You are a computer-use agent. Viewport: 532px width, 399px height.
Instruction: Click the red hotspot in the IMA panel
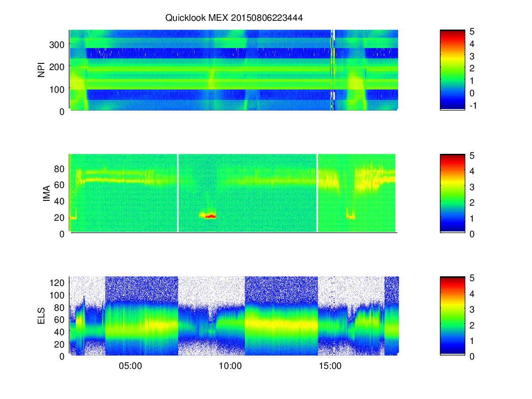tap(210, 216)
